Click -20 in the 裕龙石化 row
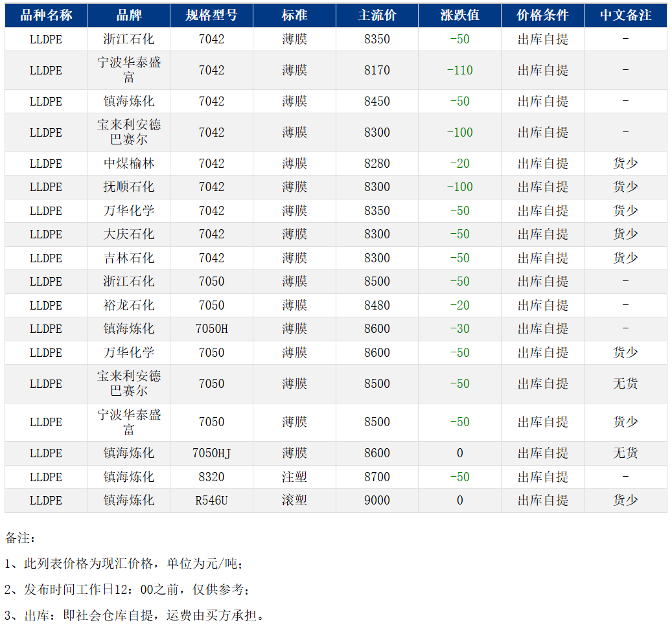 (x=460, y=306)
